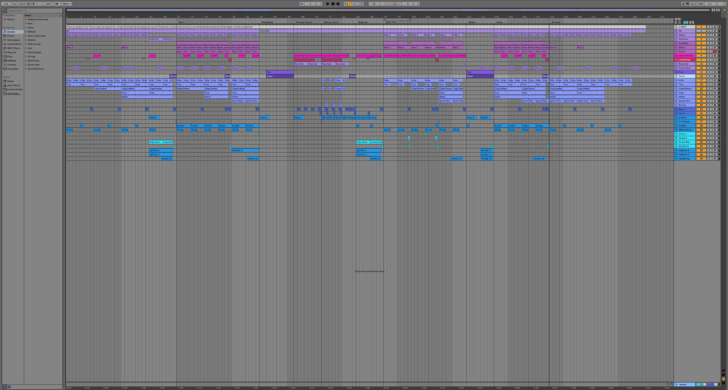This screenshot has width=728, height=390.
Task: Toggle the cyan Automation Mode button
Action: pos(685,22)
